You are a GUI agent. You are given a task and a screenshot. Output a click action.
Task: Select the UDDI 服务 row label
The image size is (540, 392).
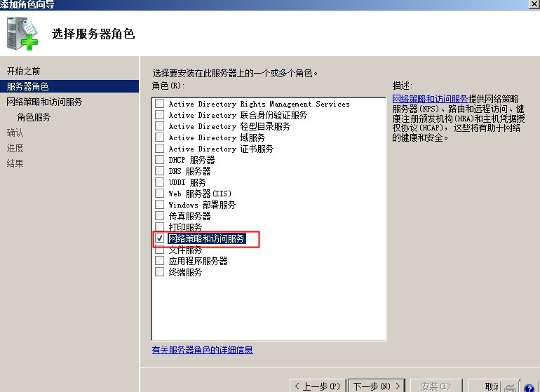point(187,182)
